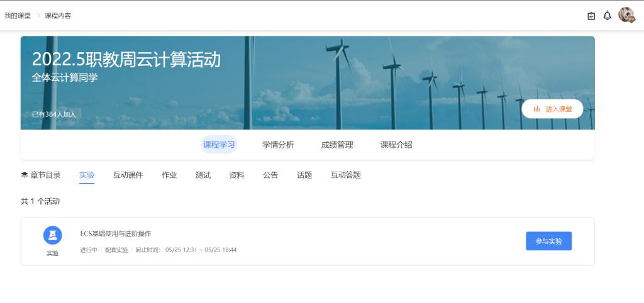Select the 课程学习 tab
Viewport: 644px width, 303px height.
[x=219, y=145]
